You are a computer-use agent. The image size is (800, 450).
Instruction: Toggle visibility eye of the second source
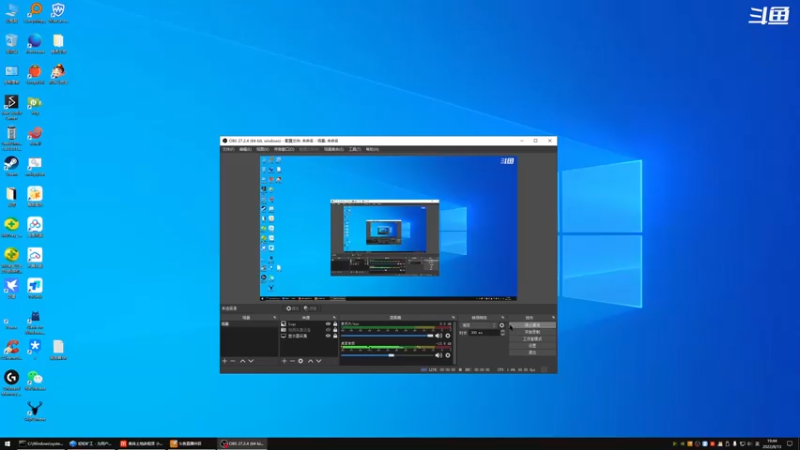point(328,330)
